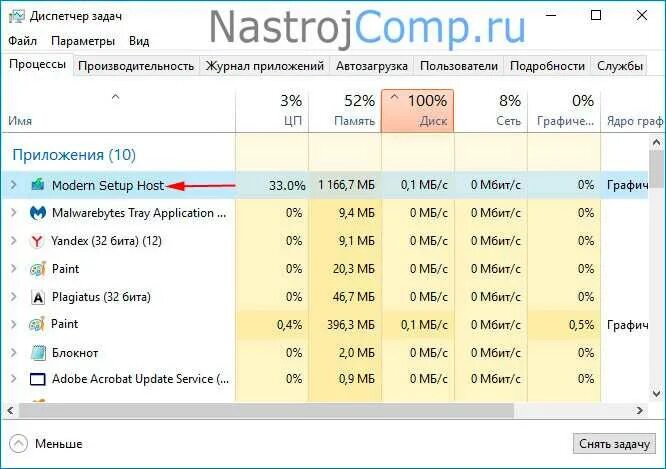666x469 pixels.
Task: Click the 0,9 МБ memory value
Action: [x=357, y=379]
